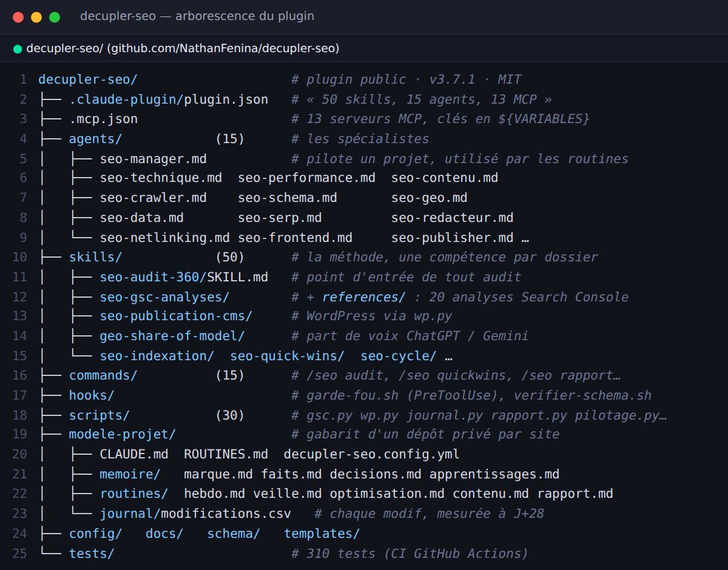Open decupler-seo.config.yml
Viewport: 728px width, 570px height.
point(371,454)
